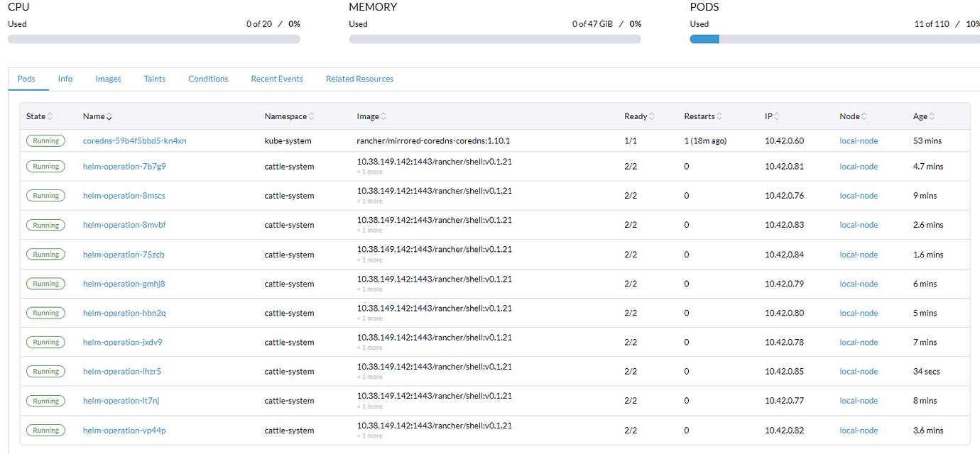Switch to the Related Resources tab
Image resolution: width=980 pixels, height=454 pixels.
359,79
